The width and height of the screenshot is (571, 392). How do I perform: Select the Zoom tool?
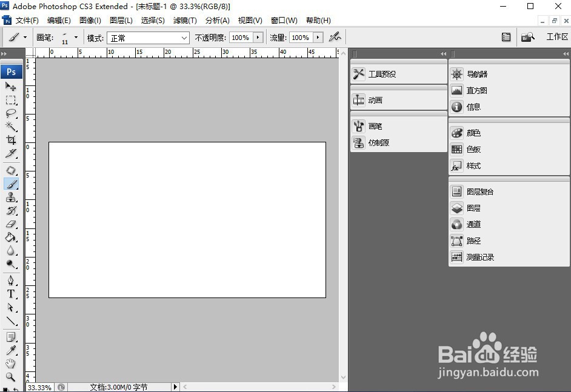click(x=11, y=377)
